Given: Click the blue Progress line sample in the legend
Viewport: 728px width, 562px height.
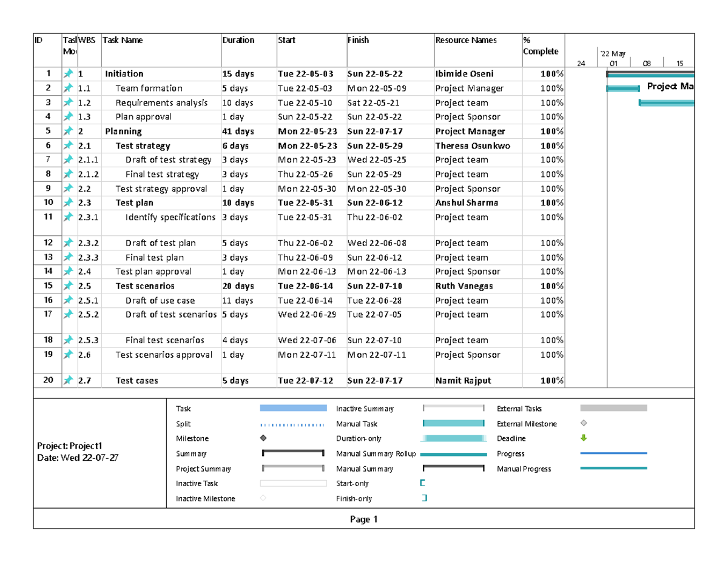Looking at the screenshot, I should point(615,453).
